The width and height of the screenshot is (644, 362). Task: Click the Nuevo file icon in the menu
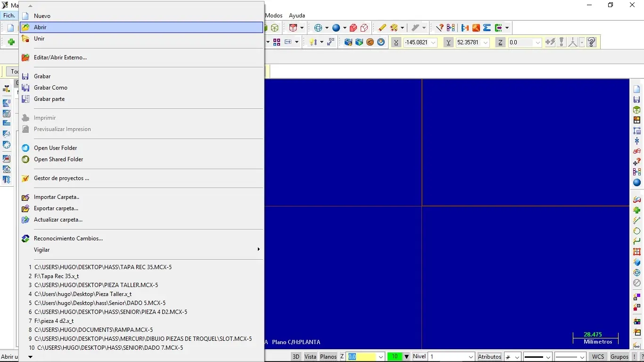[25, 16]
